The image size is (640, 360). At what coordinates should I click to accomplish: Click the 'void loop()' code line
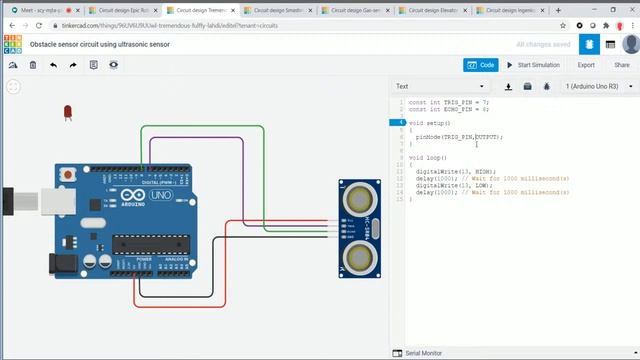pos(428,158)
